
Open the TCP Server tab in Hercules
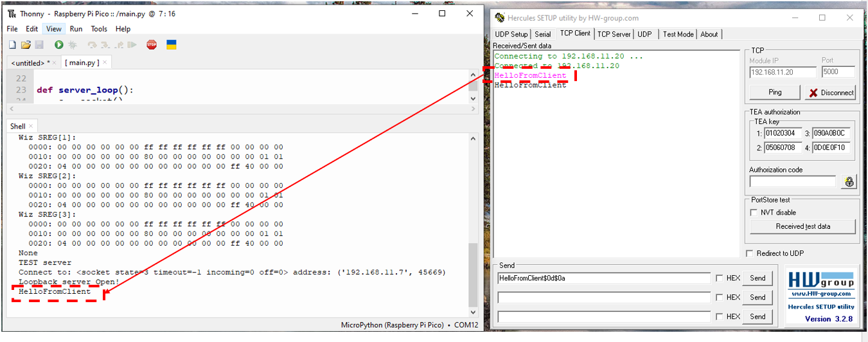tap(614, 34)
